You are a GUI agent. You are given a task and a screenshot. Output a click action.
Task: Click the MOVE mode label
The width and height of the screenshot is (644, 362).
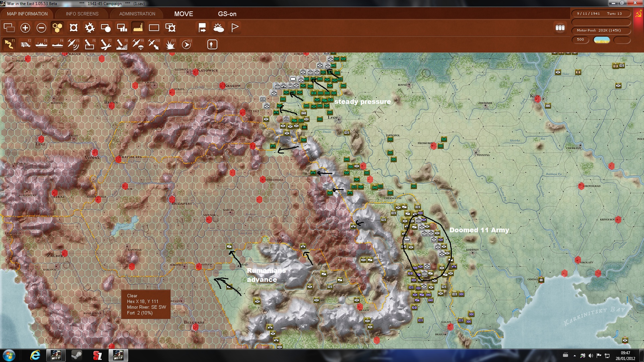(183, 14)
